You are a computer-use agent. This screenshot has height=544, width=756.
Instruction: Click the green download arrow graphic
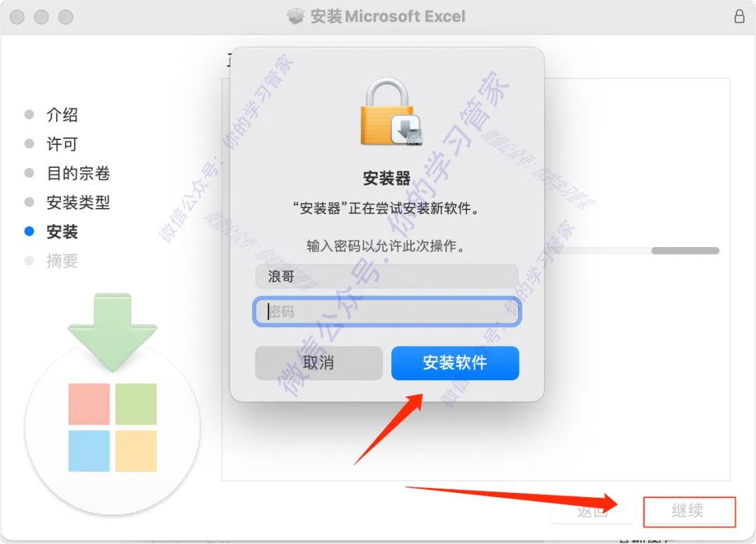112,333
